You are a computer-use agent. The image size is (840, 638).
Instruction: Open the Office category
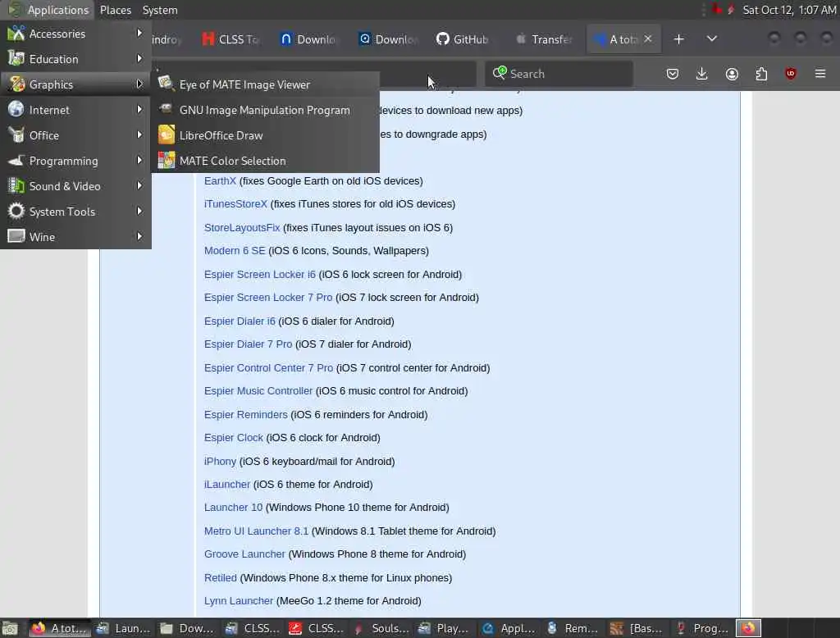(x=75, y=135)
